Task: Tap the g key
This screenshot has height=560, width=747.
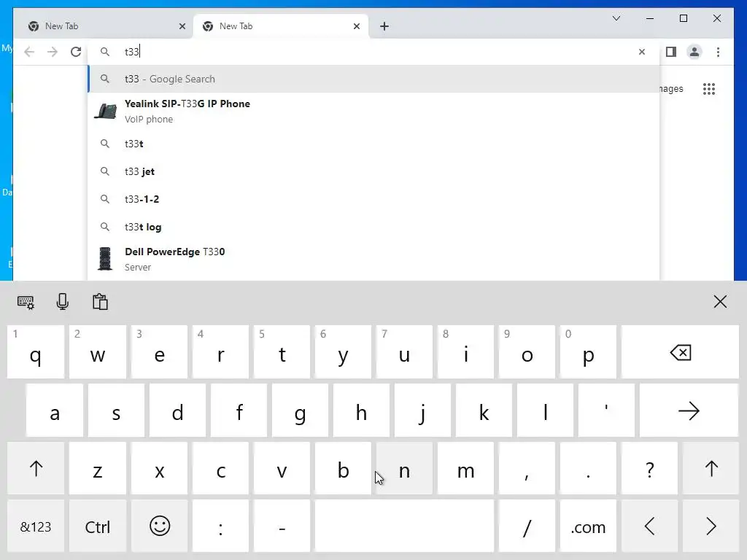Action: click(300, 411)
